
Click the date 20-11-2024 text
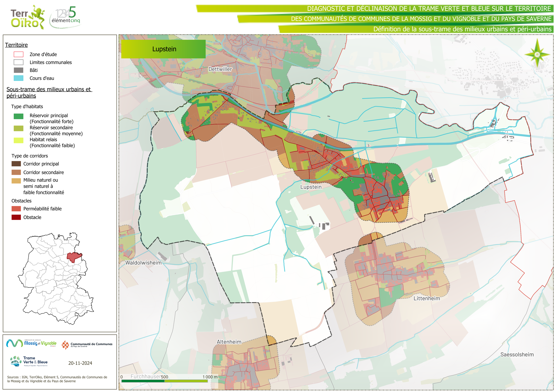coord(80,363)
